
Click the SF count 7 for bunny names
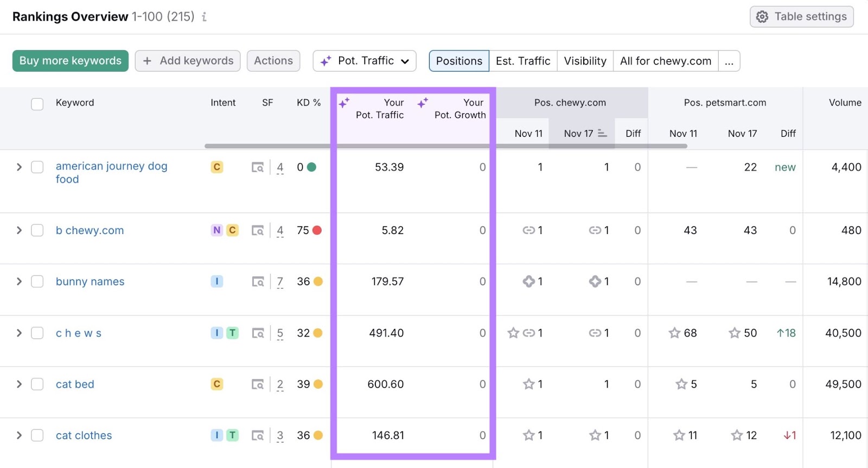280,281
